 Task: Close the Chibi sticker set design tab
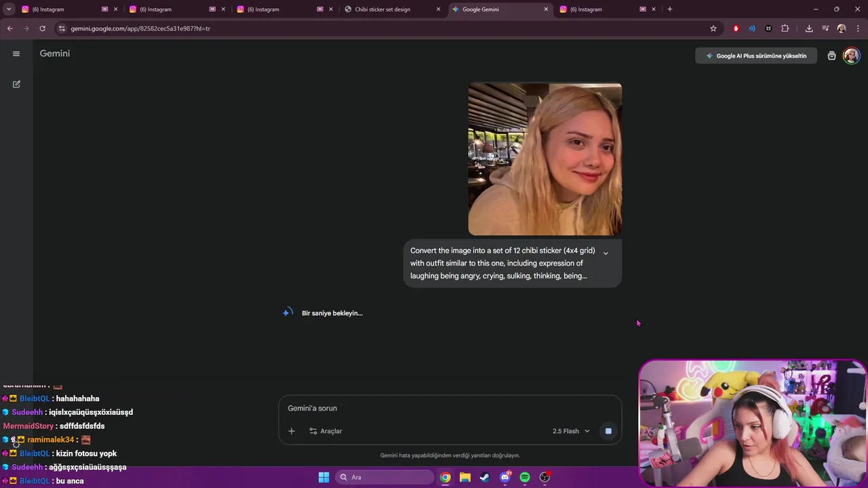[x=438, y=9]
